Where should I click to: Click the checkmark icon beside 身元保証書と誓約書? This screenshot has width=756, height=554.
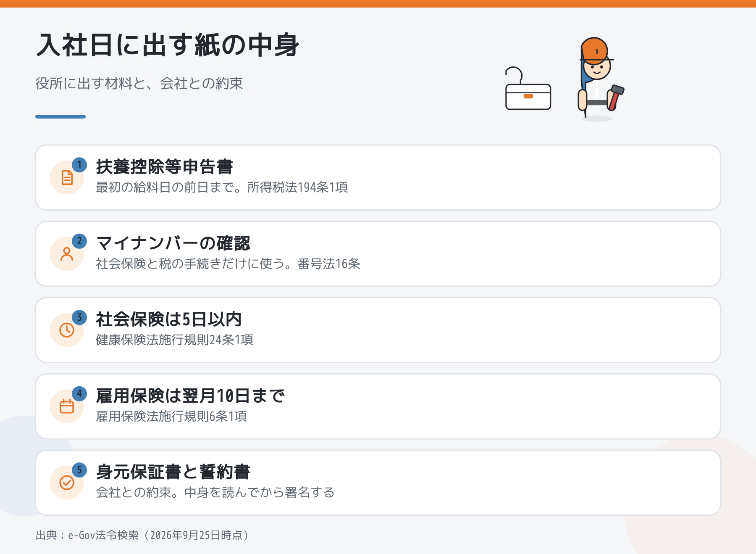click(67, 483)
